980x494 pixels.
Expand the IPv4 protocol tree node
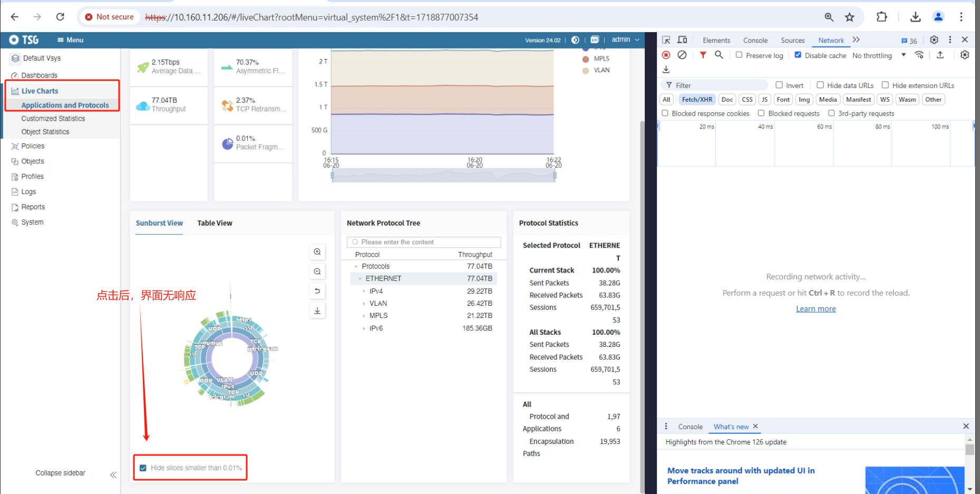pos(364,291)
